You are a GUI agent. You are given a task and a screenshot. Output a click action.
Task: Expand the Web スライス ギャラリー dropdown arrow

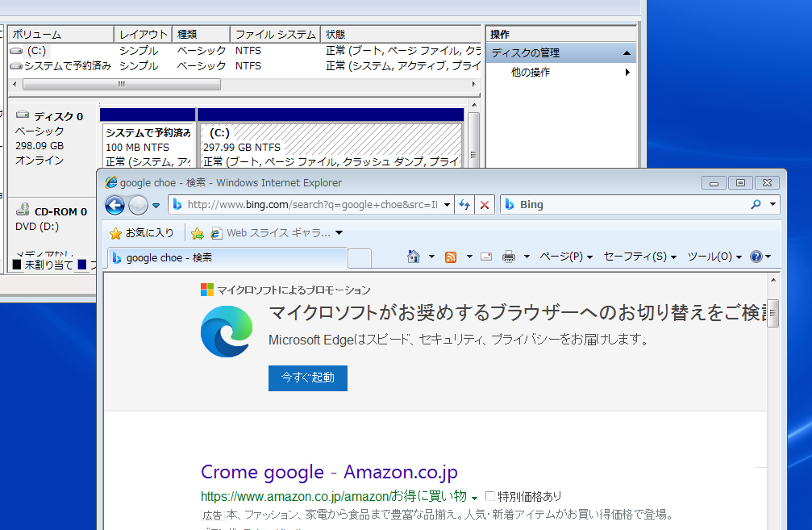coord(339,233)
